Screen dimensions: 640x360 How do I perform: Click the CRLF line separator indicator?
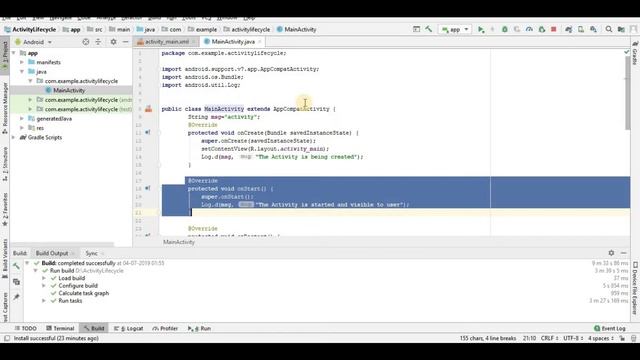(549, 338)
